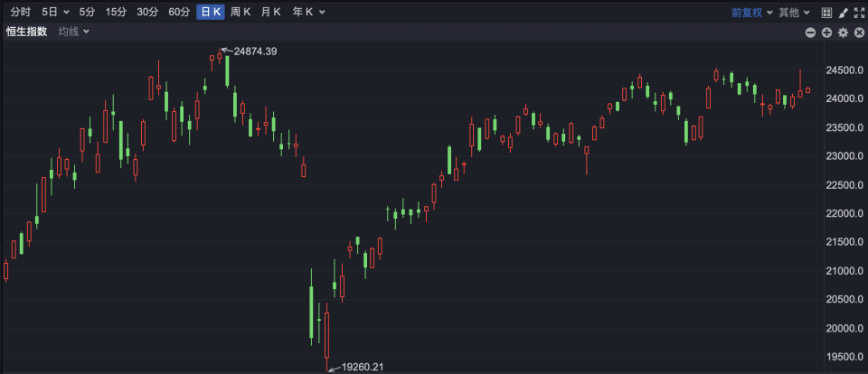This screenshot has height=374, width=868.
Task: Choose the 月K monthly chart tab
Action: (x=271, y=12)
